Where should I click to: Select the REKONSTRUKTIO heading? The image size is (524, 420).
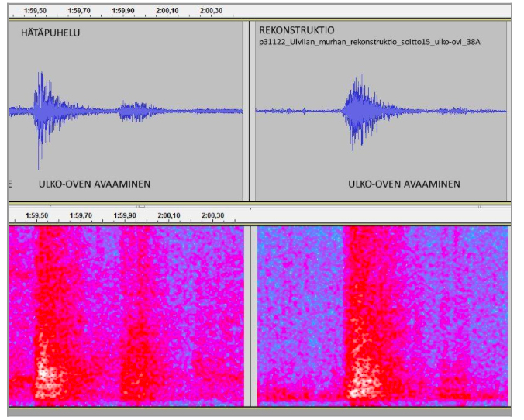[x=297, y=30]
